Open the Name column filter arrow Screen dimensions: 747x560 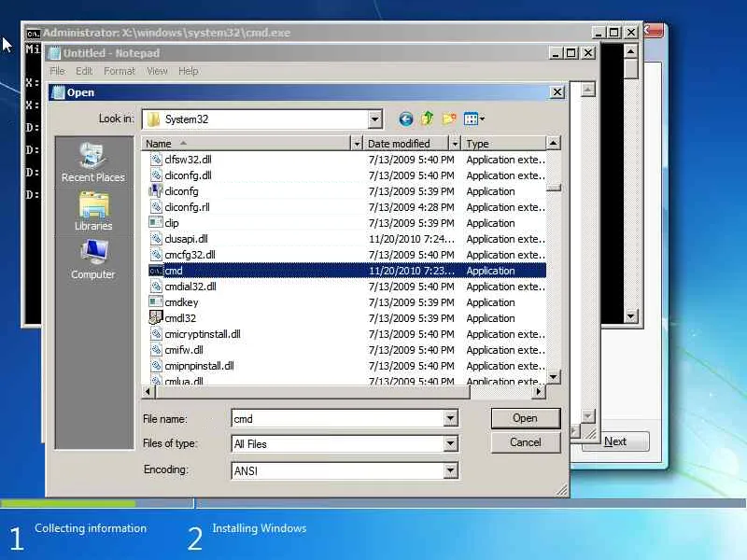click(357, 144)
